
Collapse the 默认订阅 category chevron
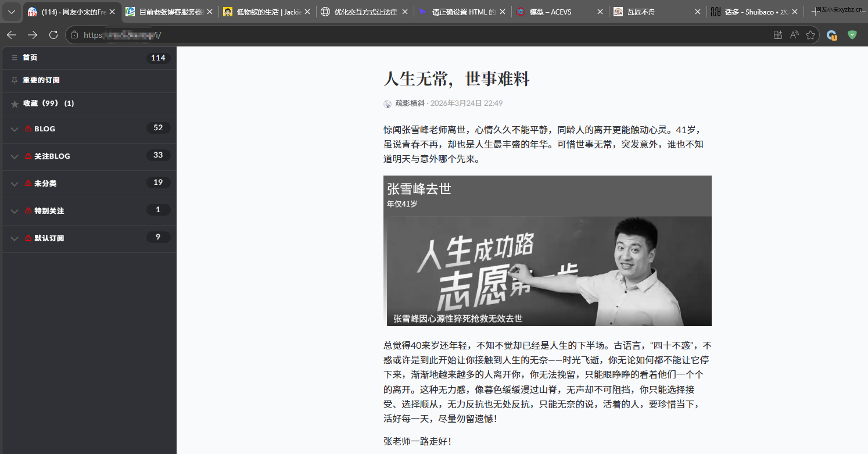click(15, 238)
